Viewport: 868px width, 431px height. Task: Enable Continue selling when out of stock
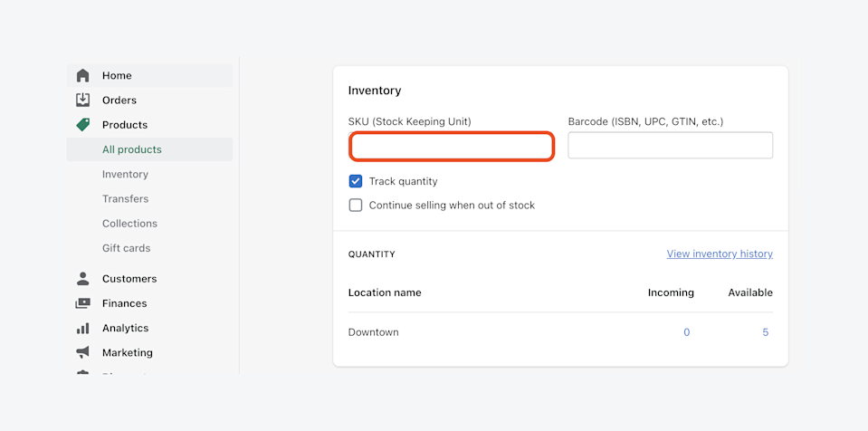coord(356,205)
